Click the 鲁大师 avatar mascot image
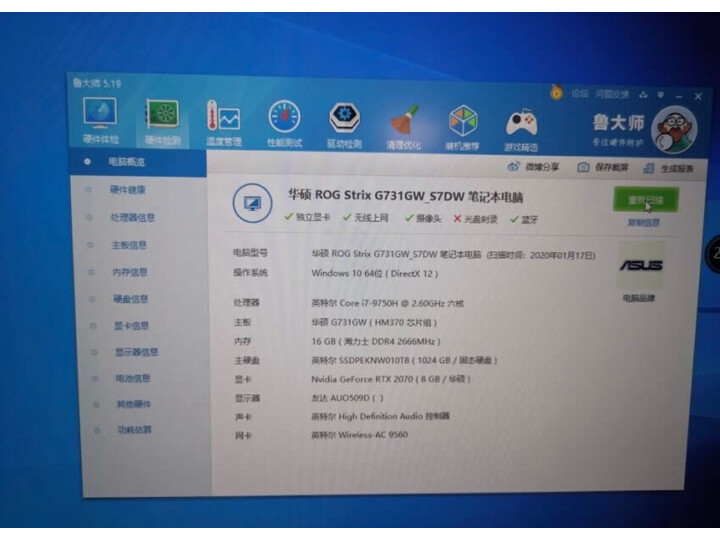720x540 pixels. click(x=675, y=130)
